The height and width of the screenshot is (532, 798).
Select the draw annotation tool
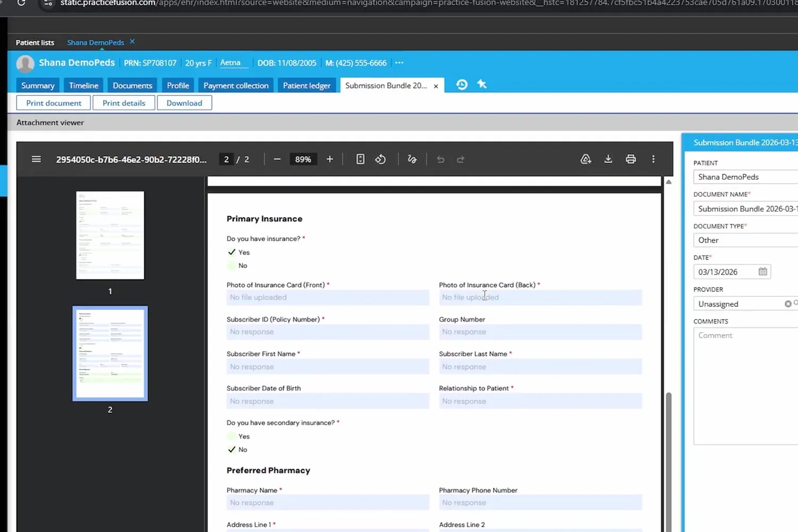coord(412,159)
